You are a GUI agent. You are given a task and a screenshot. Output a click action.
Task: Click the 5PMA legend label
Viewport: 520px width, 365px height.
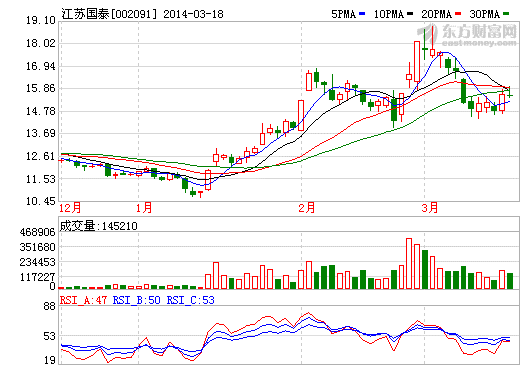tap(344, 14)
